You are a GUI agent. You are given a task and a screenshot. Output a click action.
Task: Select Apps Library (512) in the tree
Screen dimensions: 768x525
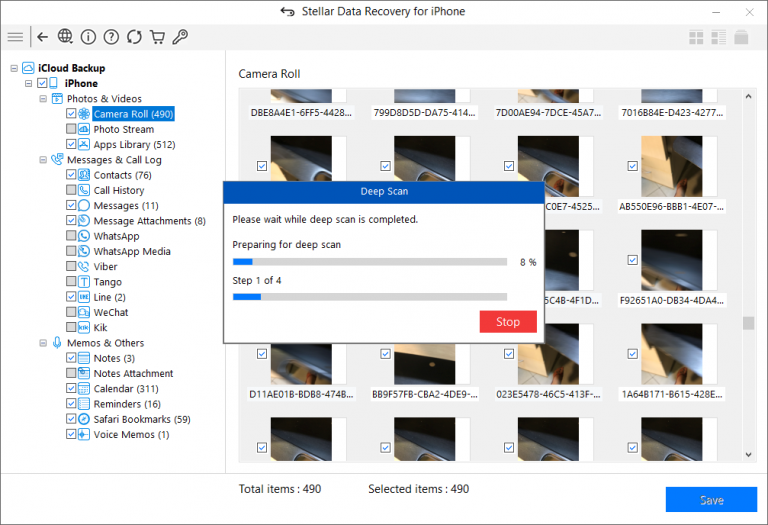[x=134, y=145]
